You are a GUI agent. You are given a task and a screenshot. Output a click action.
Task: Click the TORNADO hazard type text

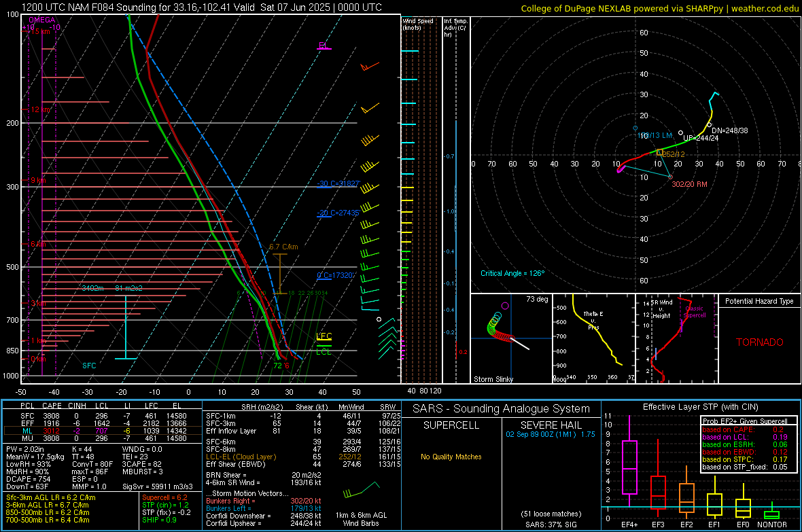(x=760, y=342)
